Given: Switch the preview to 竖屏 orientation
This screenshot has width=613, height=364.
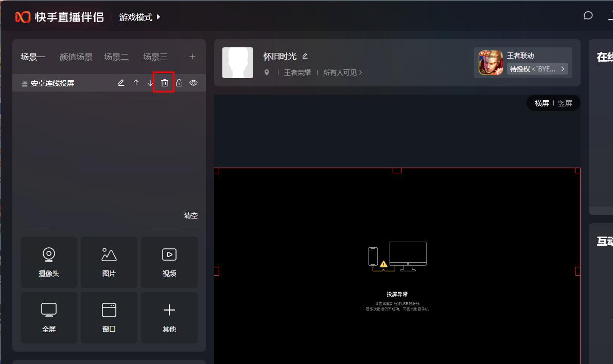Looking at the screenshot, I should [565, 103].
